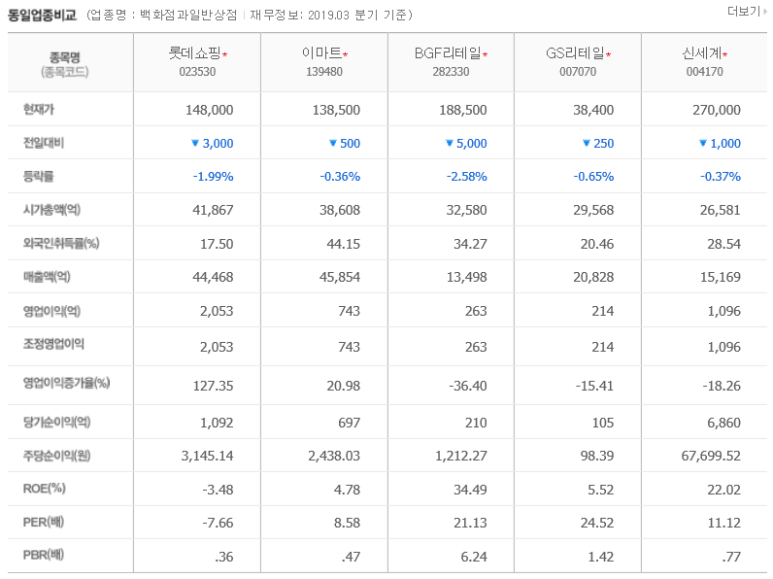Click PER value -7.66
This screenshot has height=579, width=773.
[x=217, y=523]
